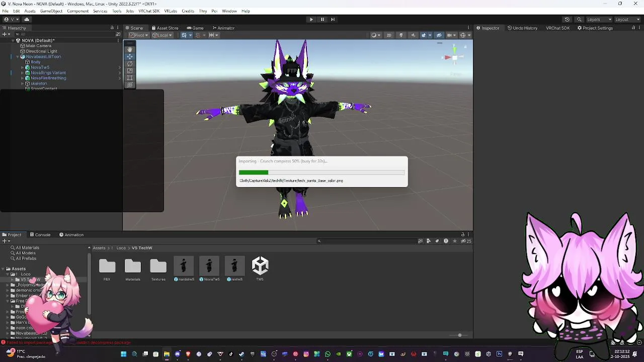Select Body object in Hierarchy
Viewport: 644px width, 362px height.
[36, 62]
